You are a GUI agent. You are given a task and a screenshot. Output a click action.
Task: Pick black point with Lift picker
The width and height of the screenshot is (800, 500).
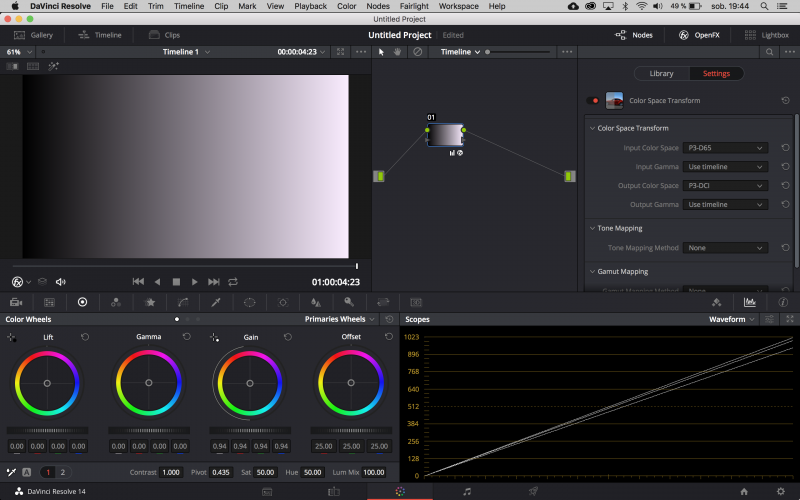pos(11,337)
